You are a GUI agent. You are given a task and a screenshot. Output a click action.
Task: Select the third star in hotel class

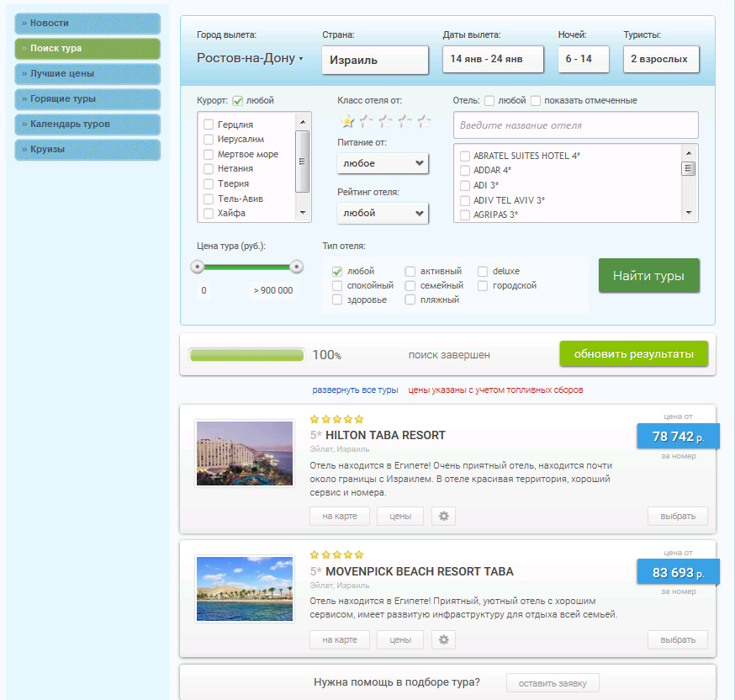[x=386, y=121]
